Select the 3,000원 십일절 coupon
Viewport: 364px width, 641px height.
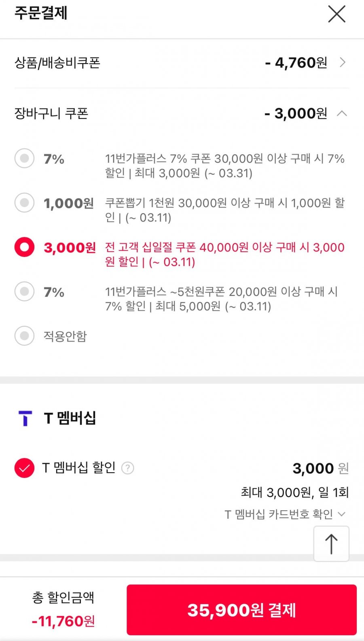point(24,247)
